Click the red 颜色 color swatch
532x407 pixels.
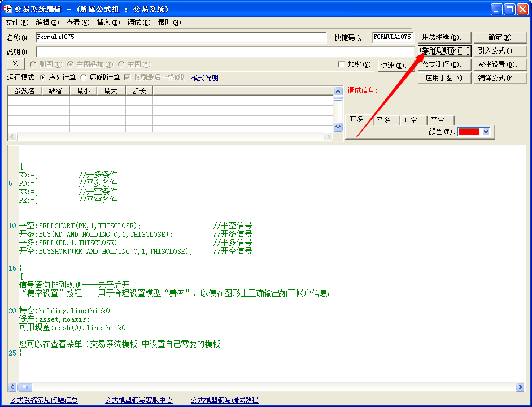pos(469,132)
